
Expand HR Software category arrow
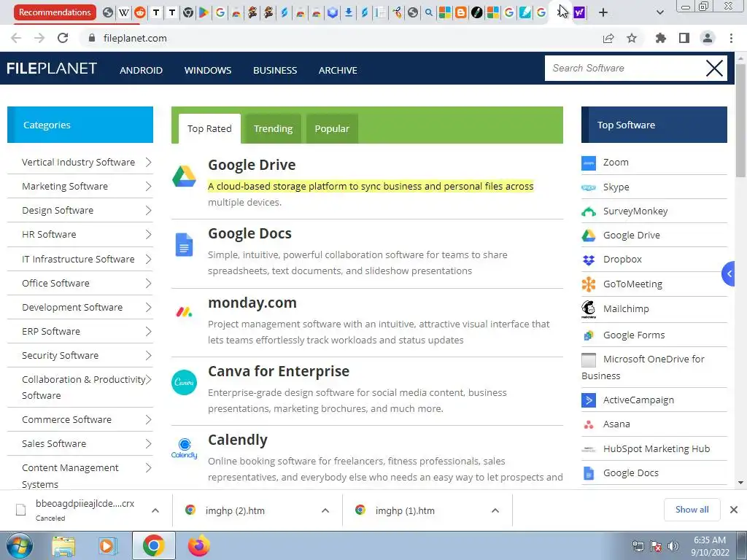pos(148,234)
